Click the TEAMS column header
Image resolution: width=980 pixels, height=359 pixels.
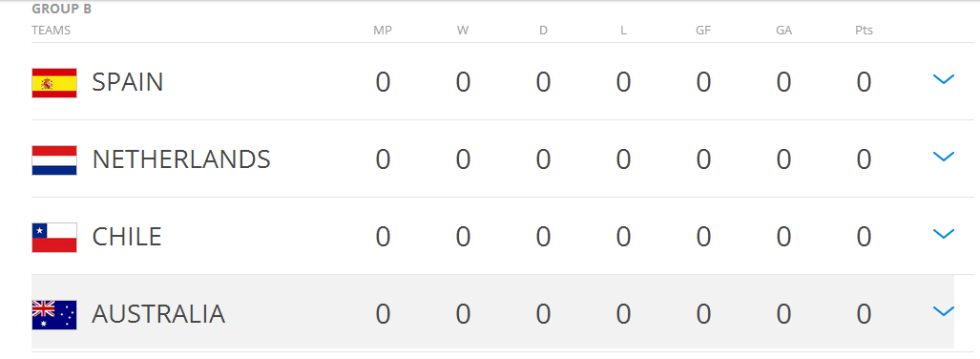52,30
